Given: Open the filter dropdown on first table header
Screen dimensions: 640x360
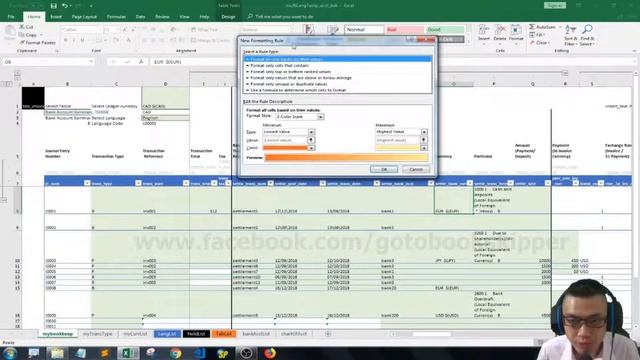Looking at the screenshot, I should coord(87,183).
